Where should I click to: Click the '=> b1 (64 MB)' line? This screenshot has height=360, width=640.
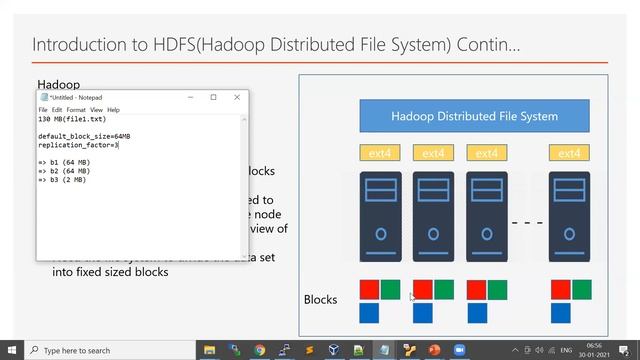click(x=64, y=162)
